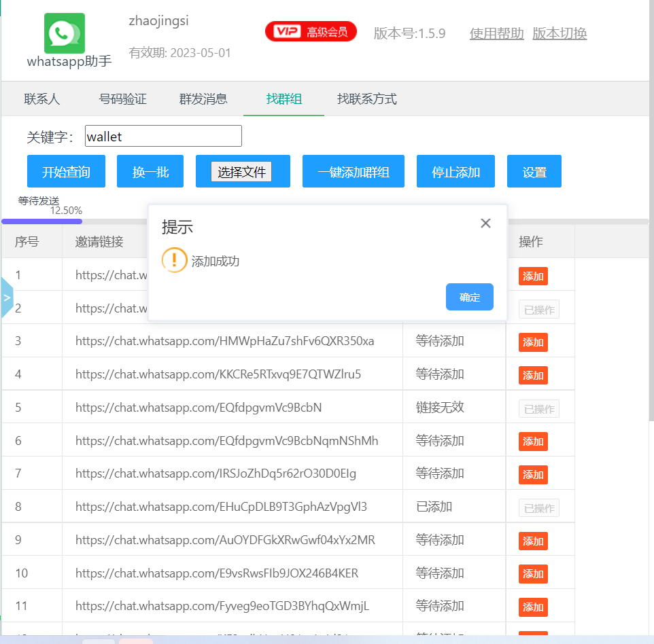The image size is (654, 644).
Task: Click the 版本切换 link
Action: coord(560,33)
